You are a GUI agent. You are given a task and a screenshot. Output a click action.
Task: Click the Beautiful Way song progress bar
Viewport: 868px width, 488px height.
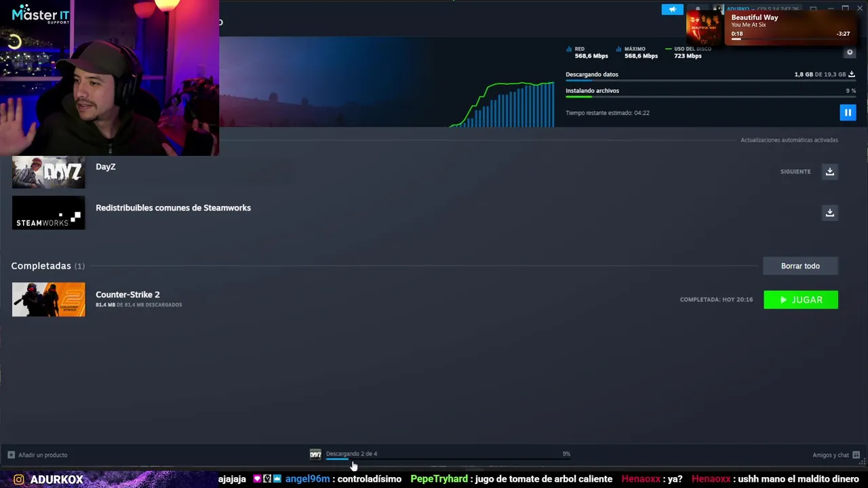click(x=790, y=39)
